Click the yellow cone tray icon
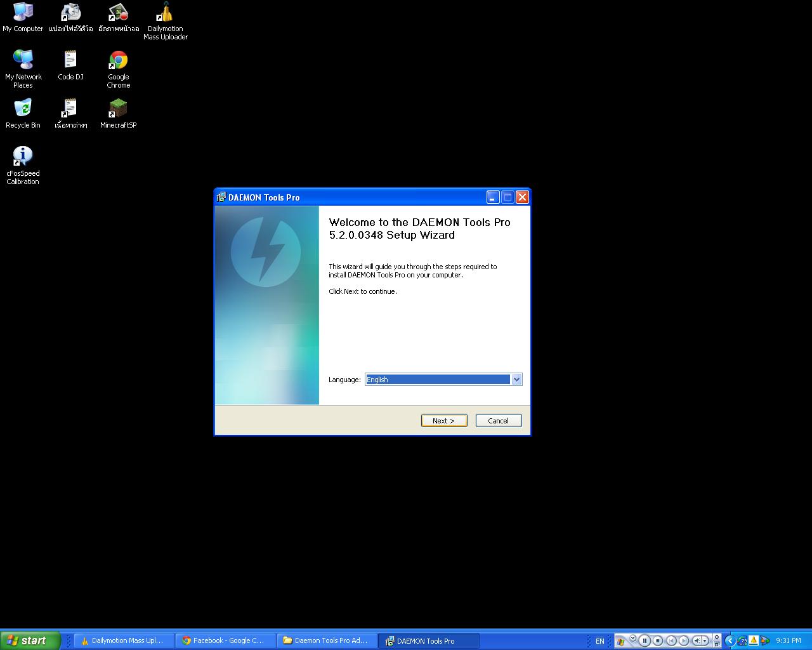This screenshot has width=812, height=650. [x=753, y=640]
